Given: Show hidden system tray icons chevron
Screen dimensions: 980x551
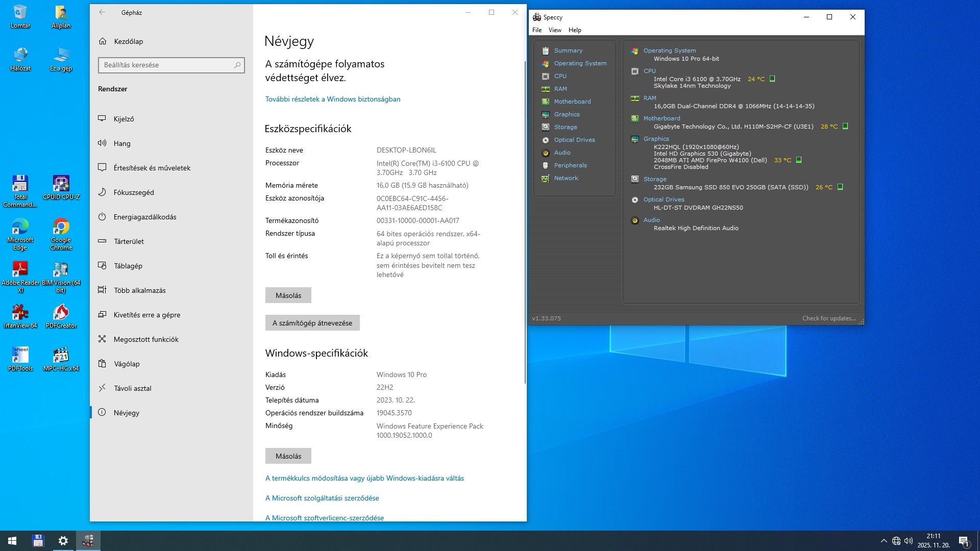Looking at the screenshot, I should [x=884, y=541].
